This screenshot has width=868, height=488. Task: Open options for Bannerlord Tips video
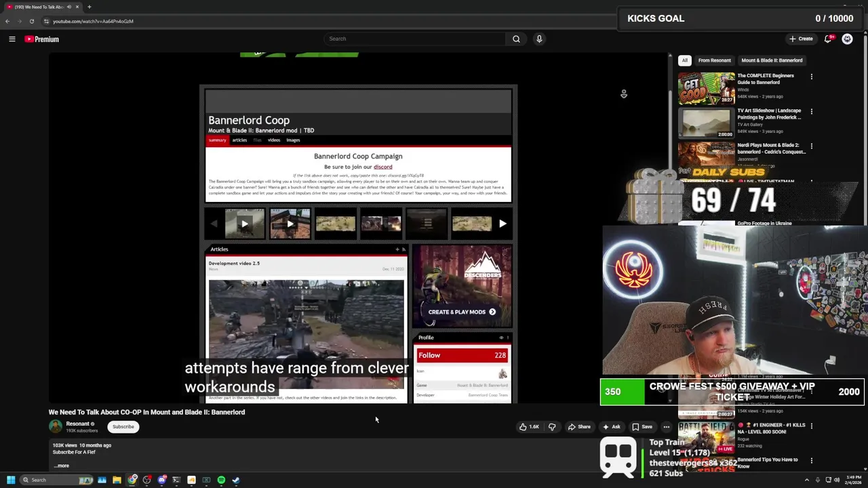click(x=811, y=460)
